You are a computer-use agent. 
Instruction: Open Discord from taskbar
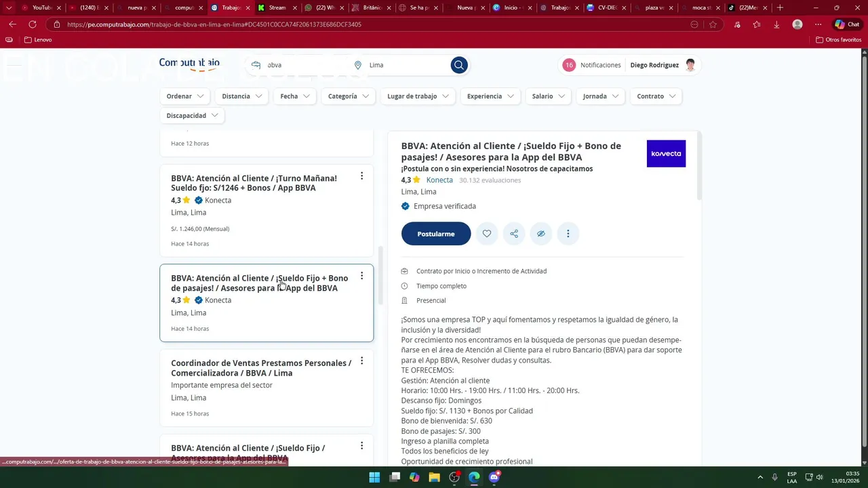pos(494,477)
